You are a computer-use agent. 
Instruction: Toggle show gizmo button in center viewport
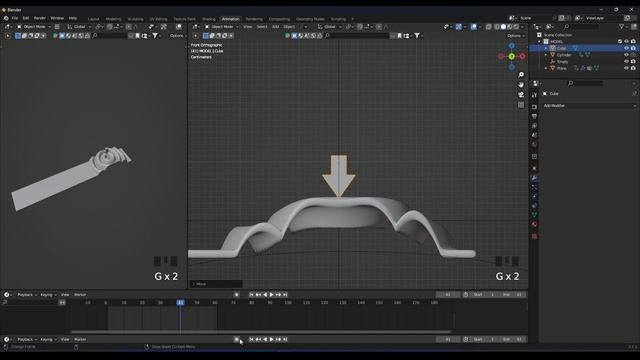(459, 27)
